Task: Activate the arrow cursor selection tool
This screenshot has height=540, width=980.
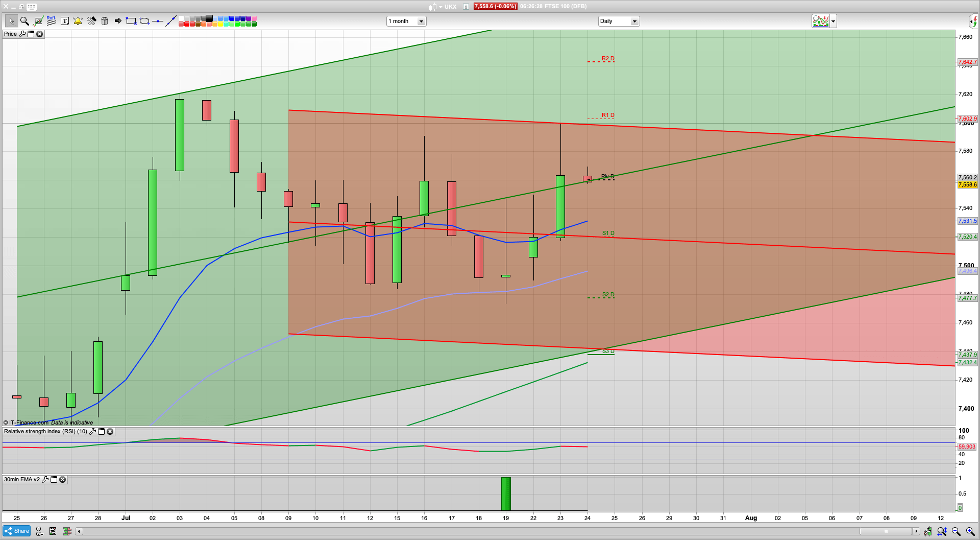Action: pos(11,21)
